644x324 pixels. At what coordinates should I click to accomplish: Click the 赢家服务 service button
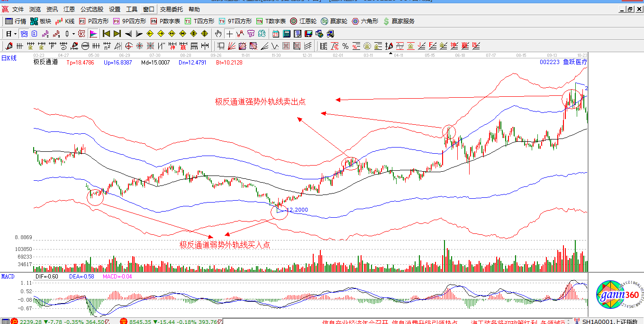tap(399, 21)
